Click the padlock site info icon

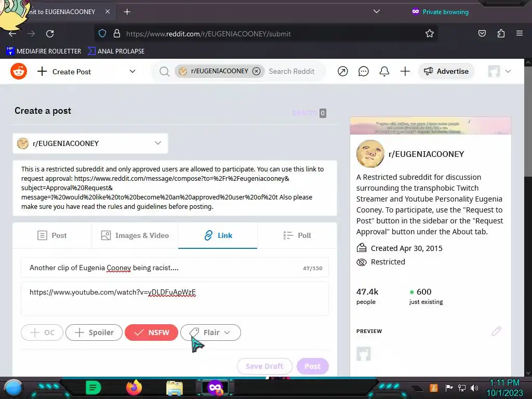(117, 33)
